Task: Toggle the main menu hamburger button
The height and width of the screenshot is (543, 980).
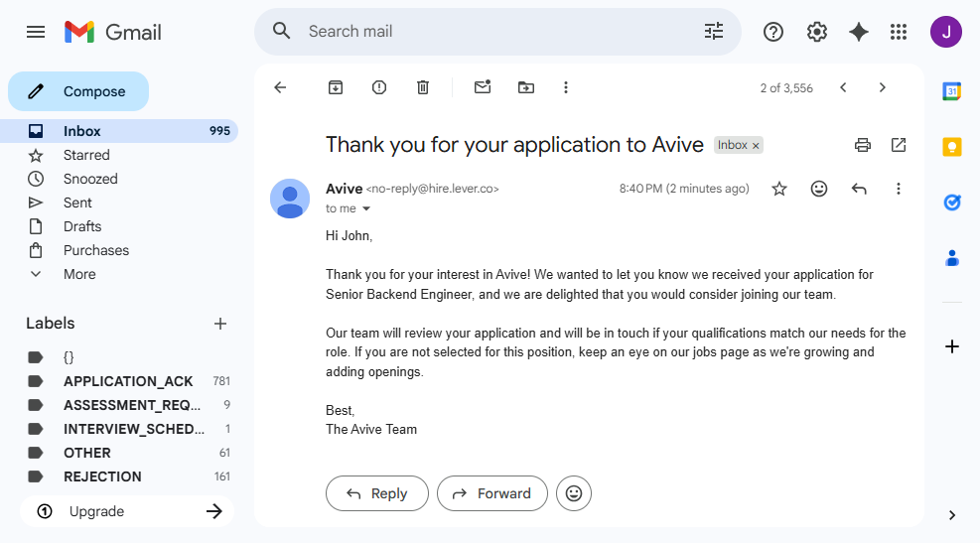Action: pos(36,32)
